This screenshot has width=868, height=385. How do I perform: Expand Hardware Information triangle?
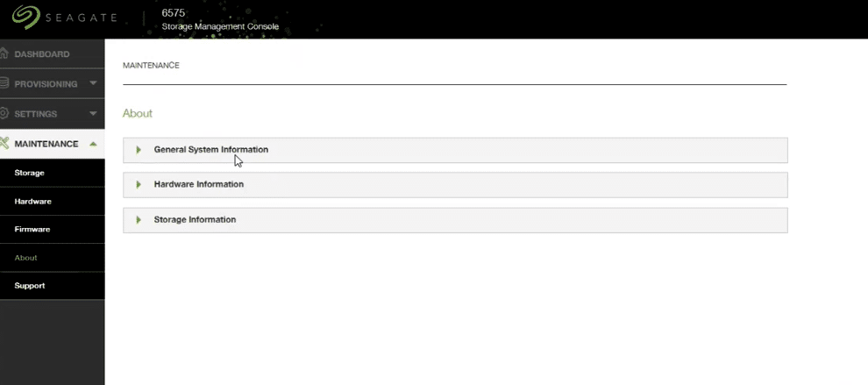139,184
